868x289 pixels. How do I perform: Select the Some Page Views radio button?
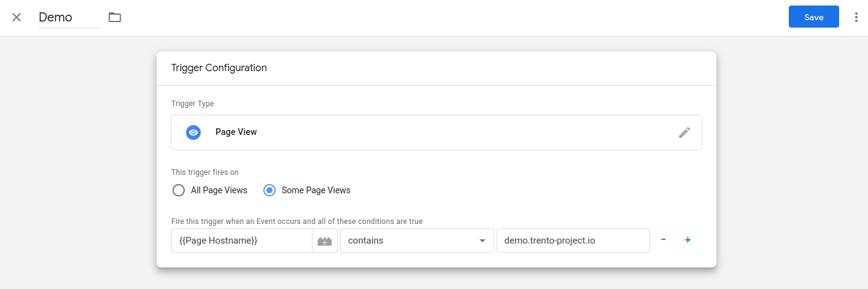pyautogui.click(x=269, y=190)
